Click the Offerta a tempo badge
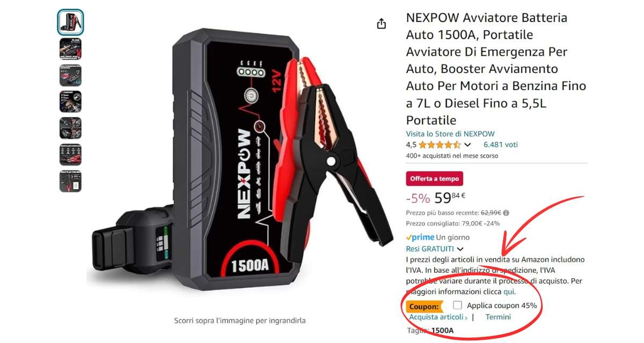The width and height of the screenshot is (644, 343). [435, 178]
